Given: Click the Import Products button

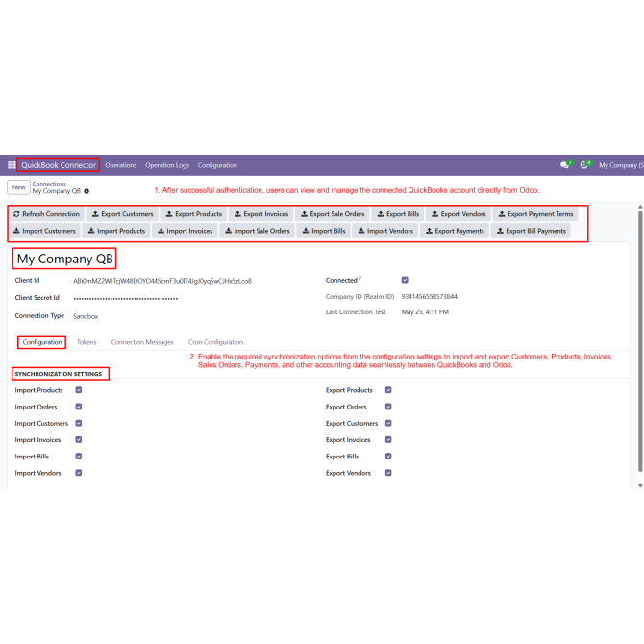Looking at the screenshot, I should 116,231.
